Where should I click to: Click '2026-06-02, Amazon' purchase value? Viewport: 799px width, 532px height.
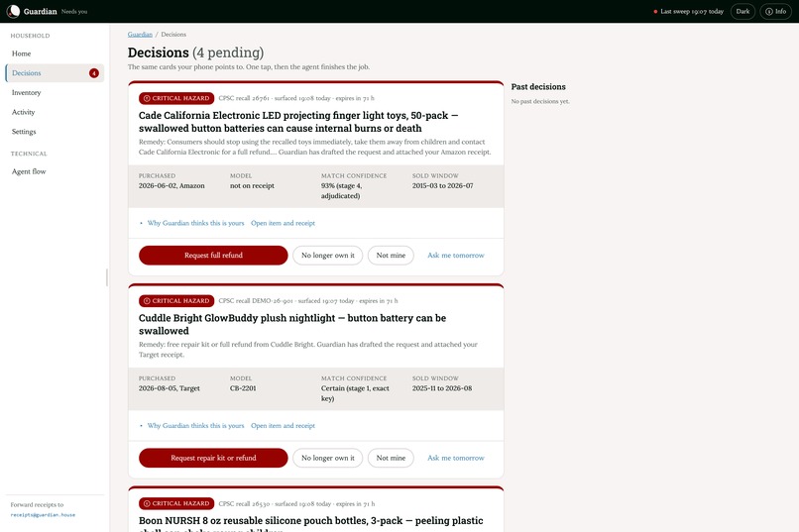pos(171,186)
